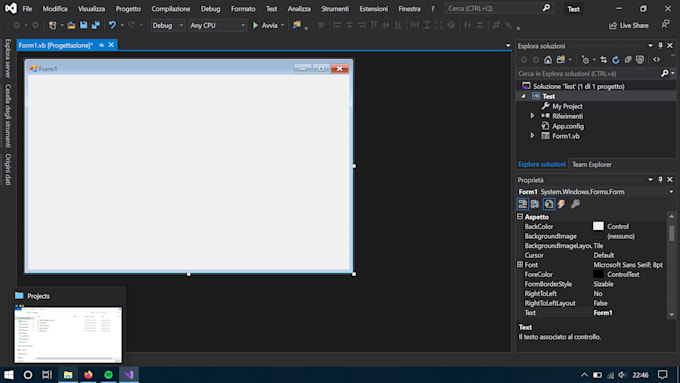Click the Spotify taskbar icon
This screenshot has width=680, height=383.
(x=108, y=375)
